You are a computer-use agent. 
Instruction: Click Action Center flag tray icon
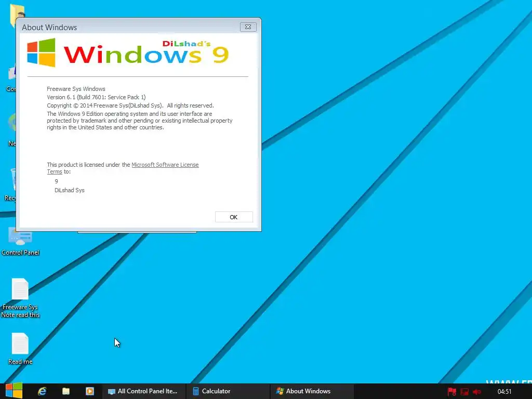[452, 392]
